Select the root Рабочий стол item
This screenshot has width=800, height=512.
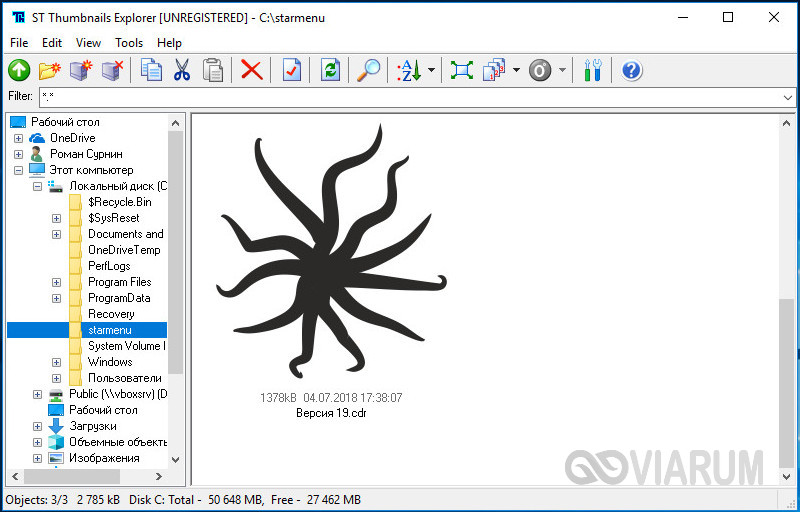coord(65,122)
